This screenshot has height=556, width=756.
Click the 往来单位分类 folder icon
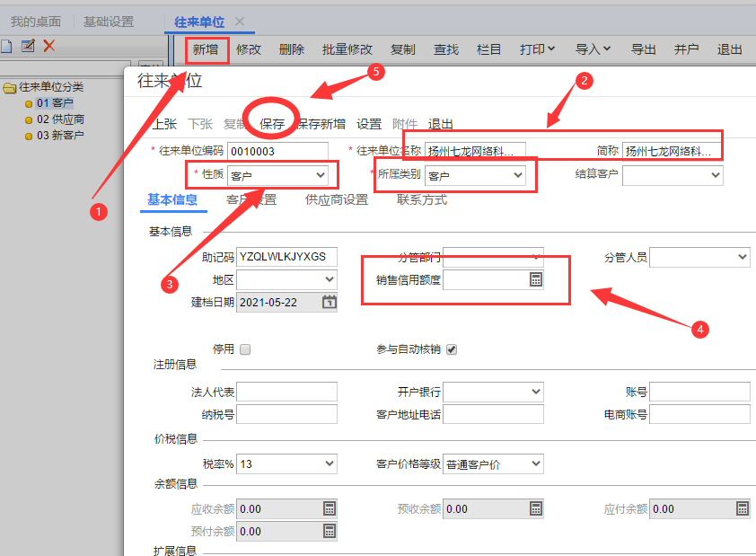[10, 88]
